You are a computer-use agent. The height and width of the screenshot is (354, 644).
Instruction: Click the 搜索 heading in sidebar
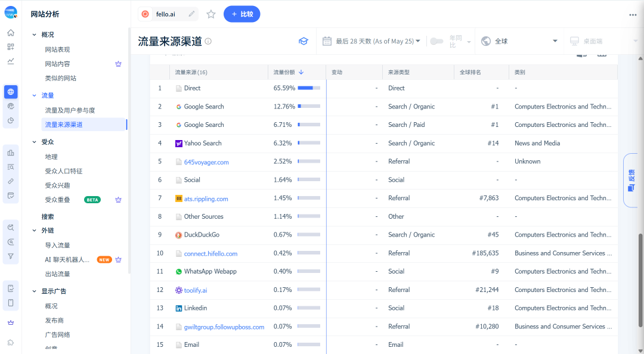(x=48, y=216)
